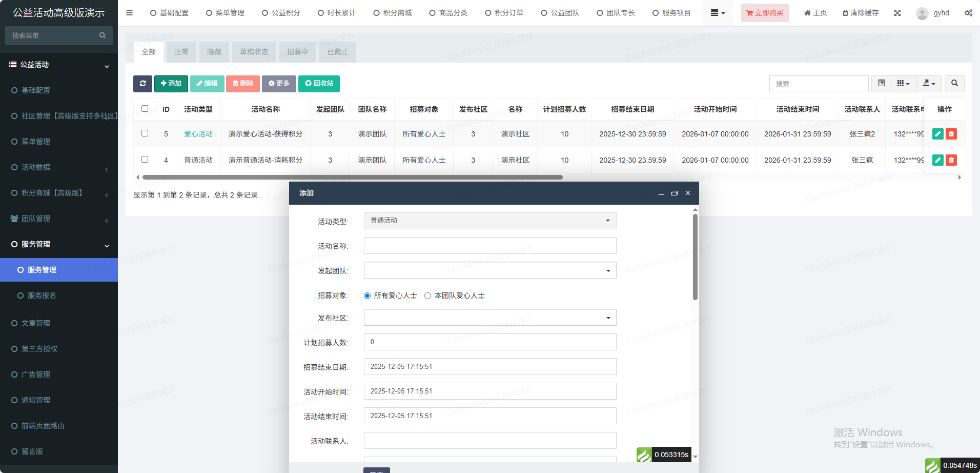Click the refresh table icon button

click(142, 84)
